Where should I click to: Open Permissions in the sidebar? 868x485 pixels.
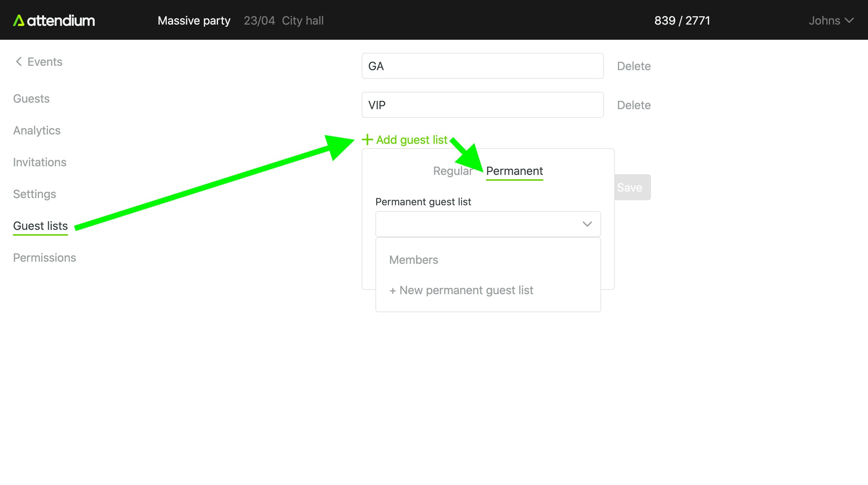(44, 258)
